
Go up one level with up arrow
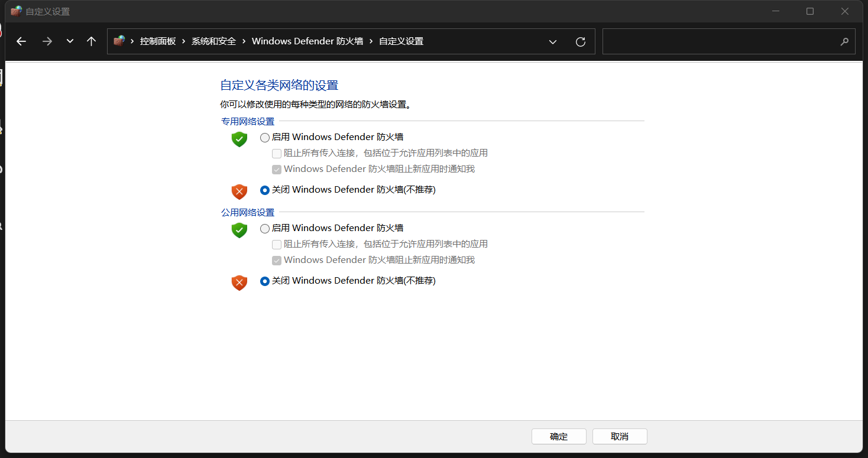click(91, 41)
